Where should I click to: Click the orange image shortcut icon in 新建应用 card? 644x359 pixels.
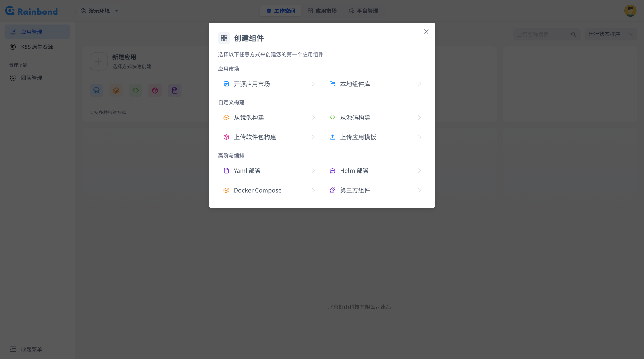point(116,90)
